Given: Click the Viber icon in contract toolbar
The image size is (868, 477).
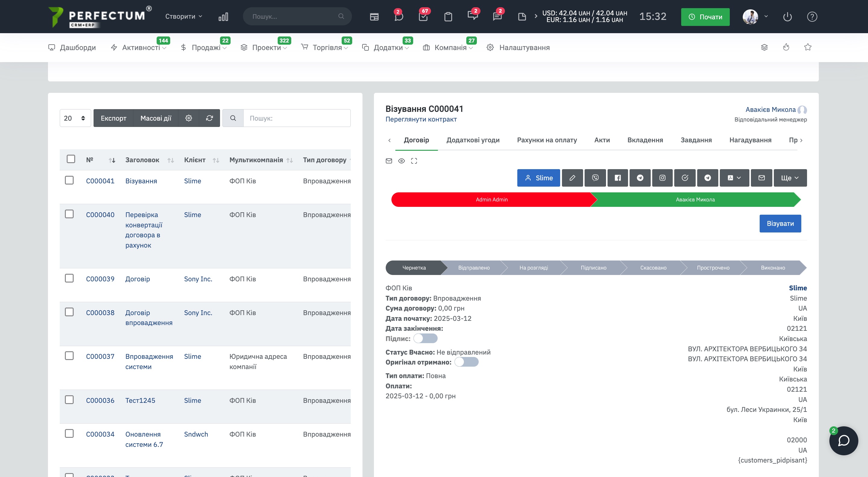Looking at the screenshot, I should click(x=595, y=178).
